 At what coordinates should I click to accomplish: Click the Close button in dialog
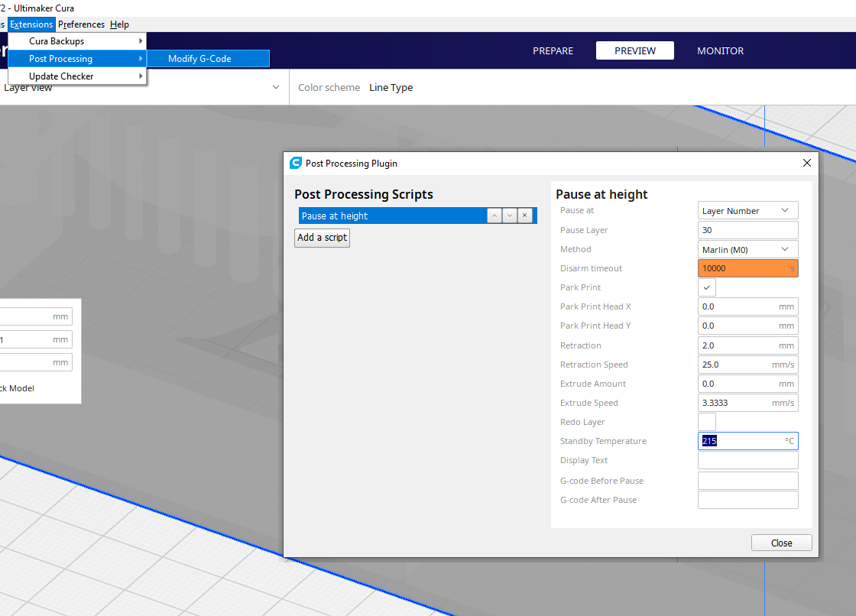[x=781, y=543]
